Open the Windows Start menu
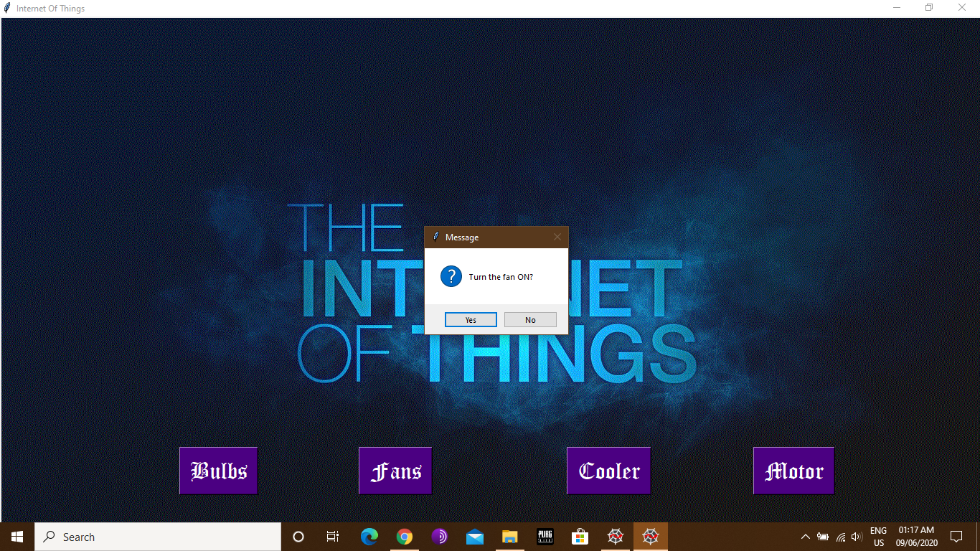980x551 pixels. 17,537
